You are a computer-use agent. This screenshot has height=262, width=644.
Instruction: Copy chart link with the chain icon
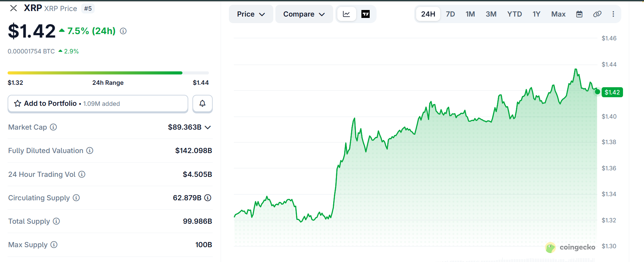pyautogui.click(x=597, y=14)
